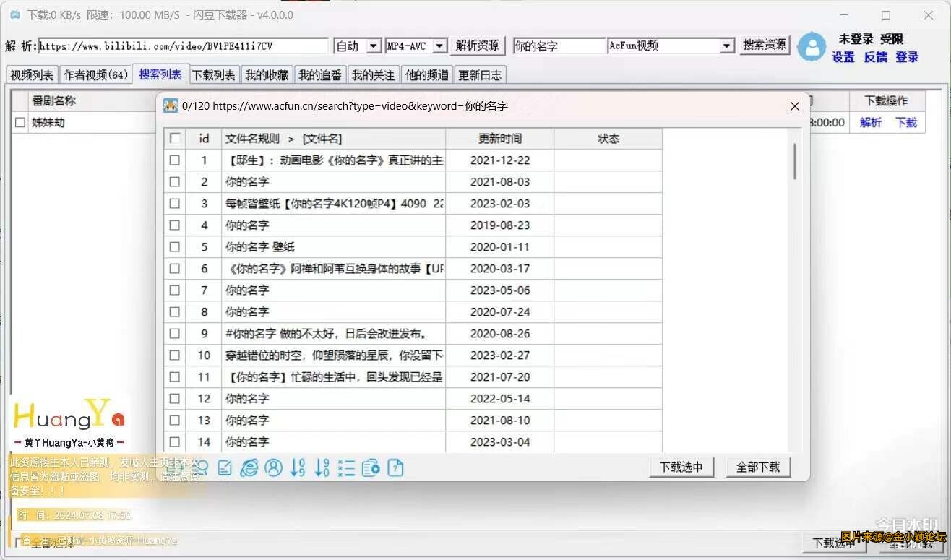Switch to the 我的追番 tab
Viewport: 951px width, 560px height.
(320, 74)
